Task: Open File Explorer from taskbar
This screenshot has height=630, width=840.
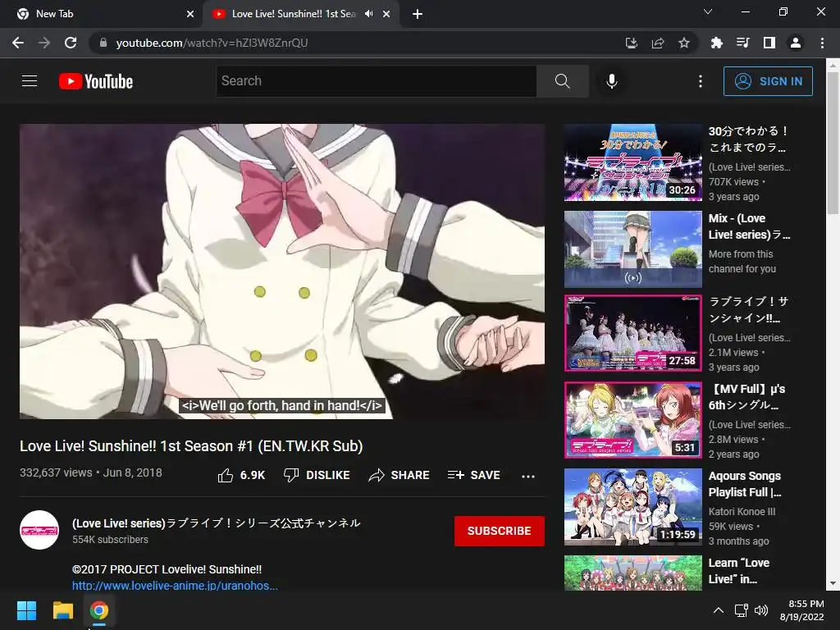Action: pyautogui.click(x=62, y=610)
